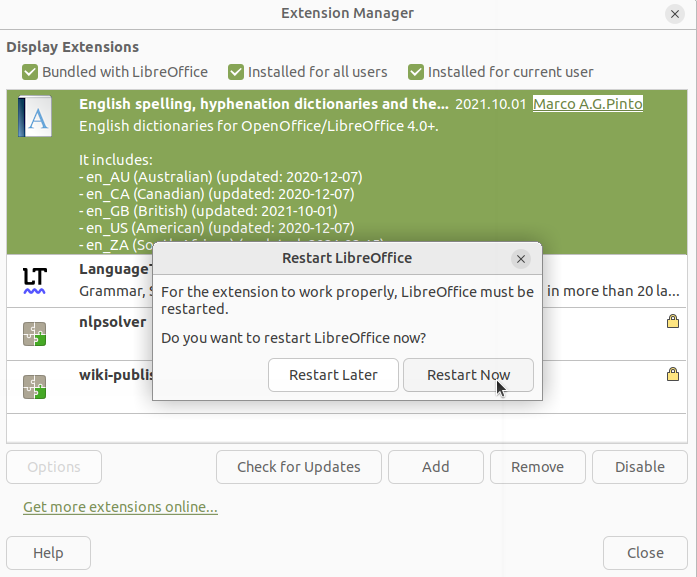Click the lock icon on nlpsolver row

point(673,321)
